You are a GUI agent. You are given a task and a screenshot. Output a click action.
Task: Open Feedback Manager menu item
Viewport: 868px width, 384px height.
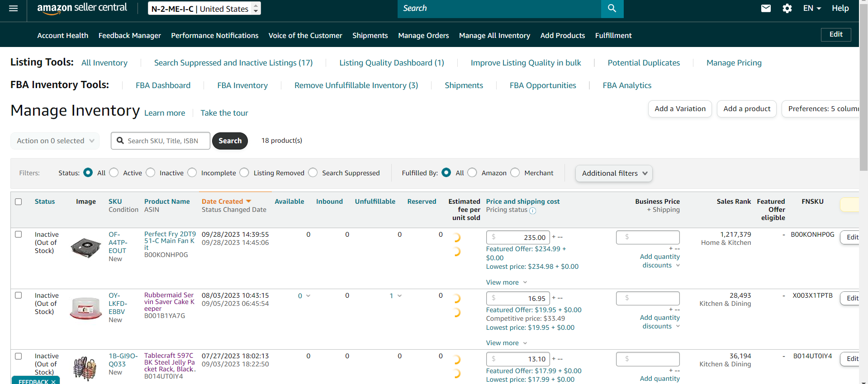click(130, 35)
